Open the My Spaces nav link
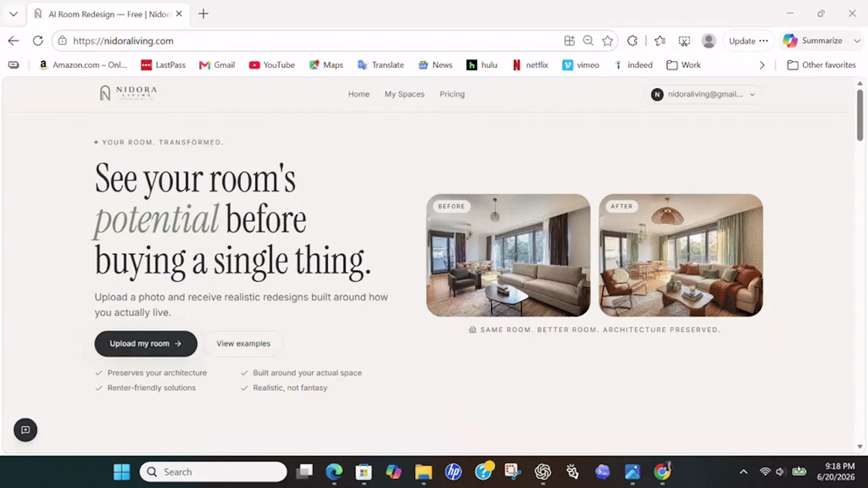The image size is (868, 488). 404,94
